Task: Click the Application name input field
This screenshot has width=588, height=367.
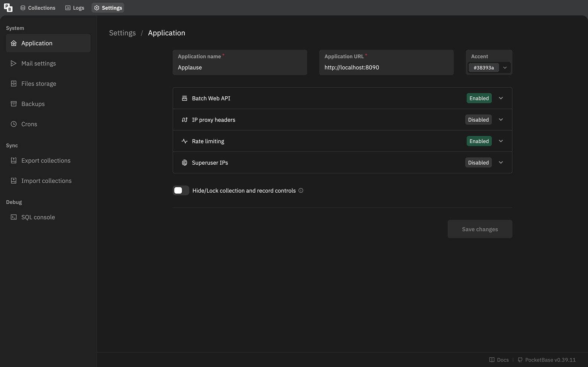Action: click(240, 62)
